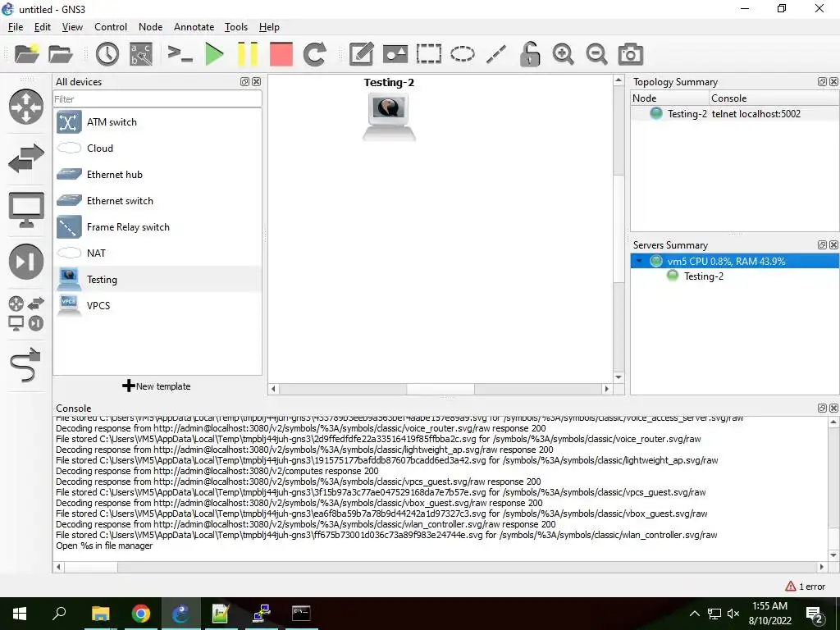This screenshot has height=630, width=840.
Task: Click the New blank project icon
Action: (26, 54)
